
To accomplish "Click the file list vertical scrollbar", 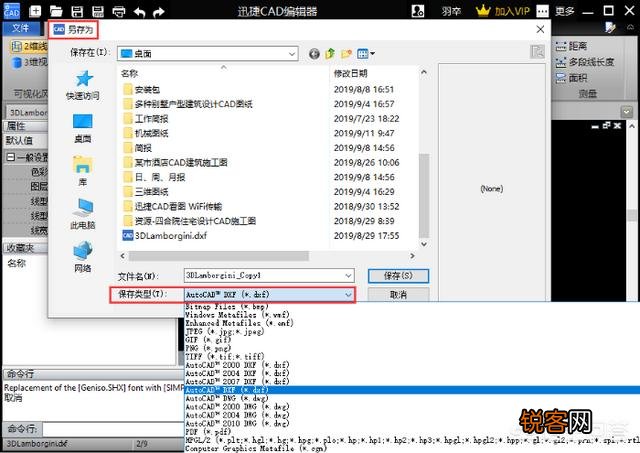I will click(x=424, y=196).
